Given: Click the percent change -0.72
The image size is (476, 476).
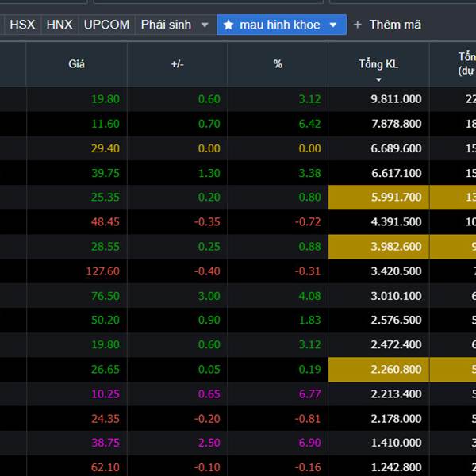Looking at the screenshot, I should click(x=308, y=222).
